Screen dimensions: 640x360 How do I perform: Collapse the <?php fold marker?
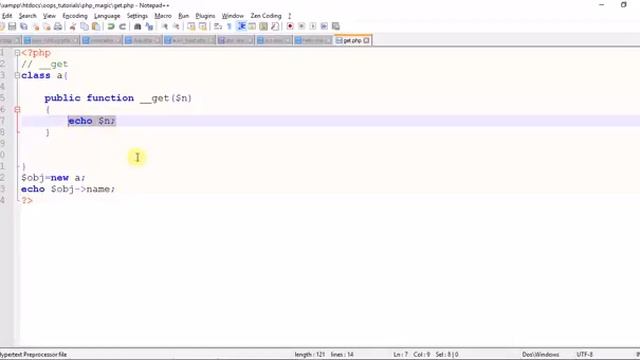click(17, 53)
